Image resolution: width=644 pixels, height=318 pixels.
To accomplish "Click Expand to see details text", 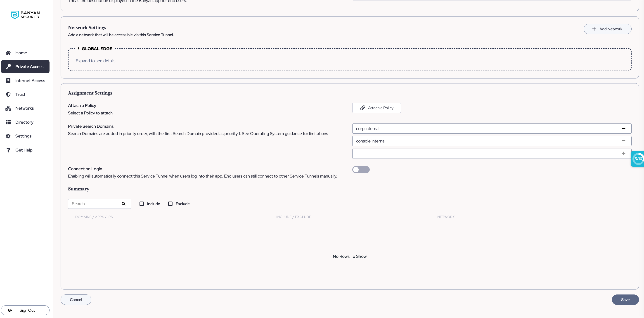I will (95, 61).
